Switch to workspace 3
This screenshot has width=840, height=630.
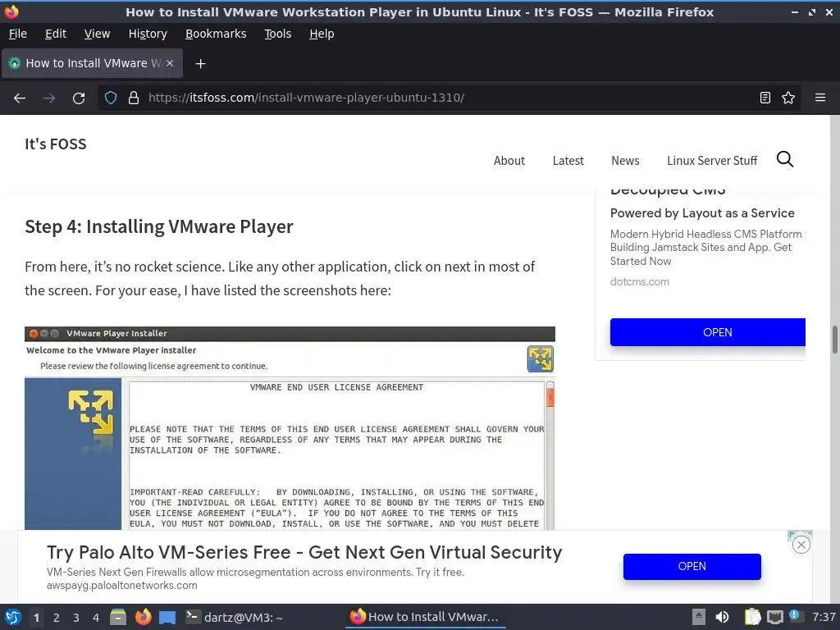(76, 618)
